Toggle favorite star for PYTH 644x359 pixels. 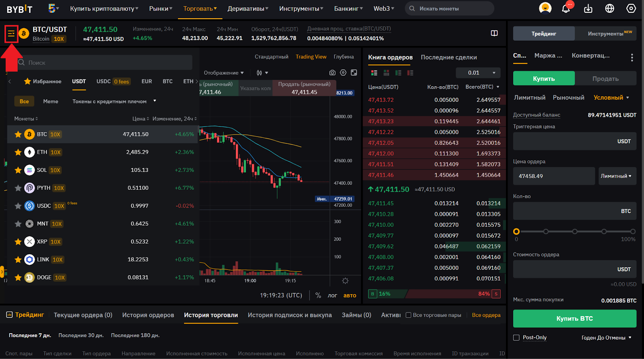pos(18,188)
